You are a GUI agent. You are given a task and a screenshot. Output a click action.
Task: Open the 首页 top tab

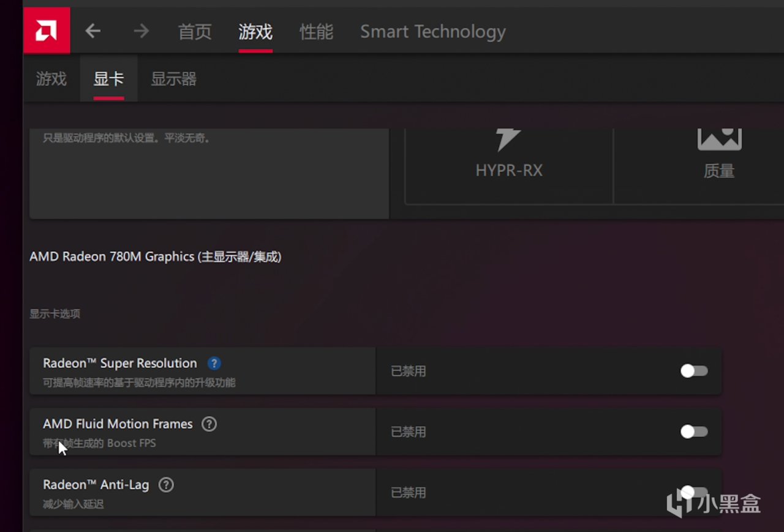coord(195,32)
